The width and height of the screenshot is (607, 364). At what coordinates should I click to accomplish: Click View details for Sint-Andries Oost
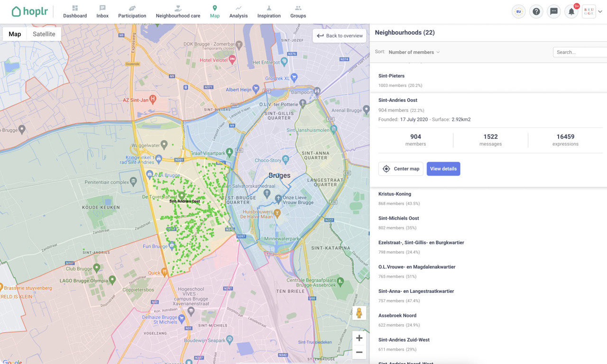(443, 169)
